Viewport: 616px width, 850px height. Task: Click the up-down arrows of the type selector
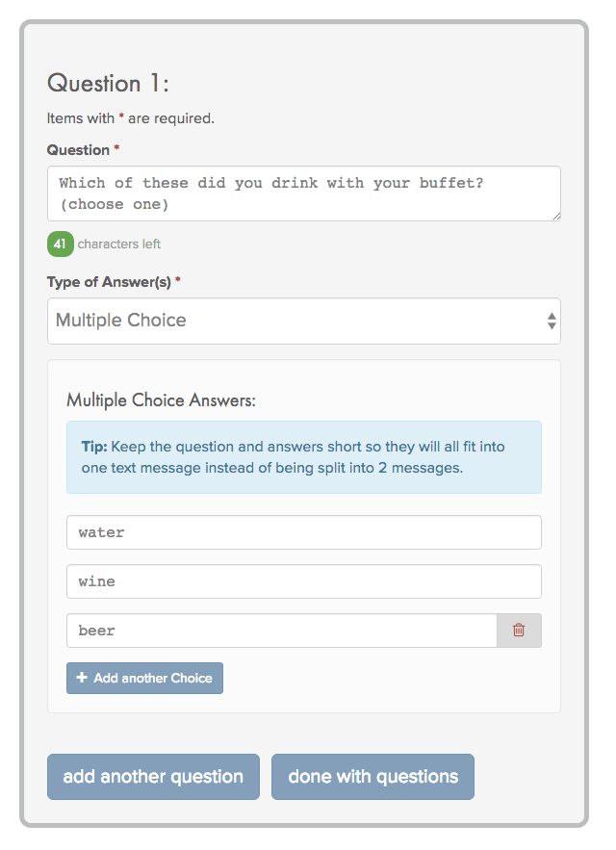point(552,321)
